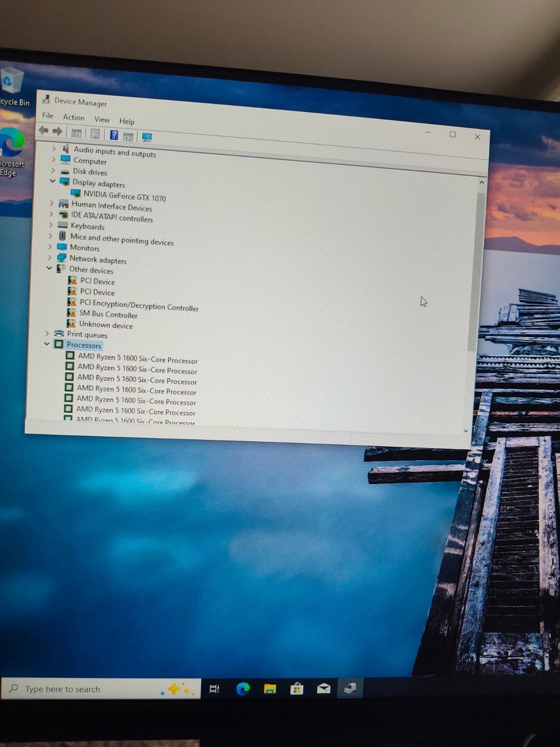
Task: Expand the Network adapters node
Action: point(49,257)
